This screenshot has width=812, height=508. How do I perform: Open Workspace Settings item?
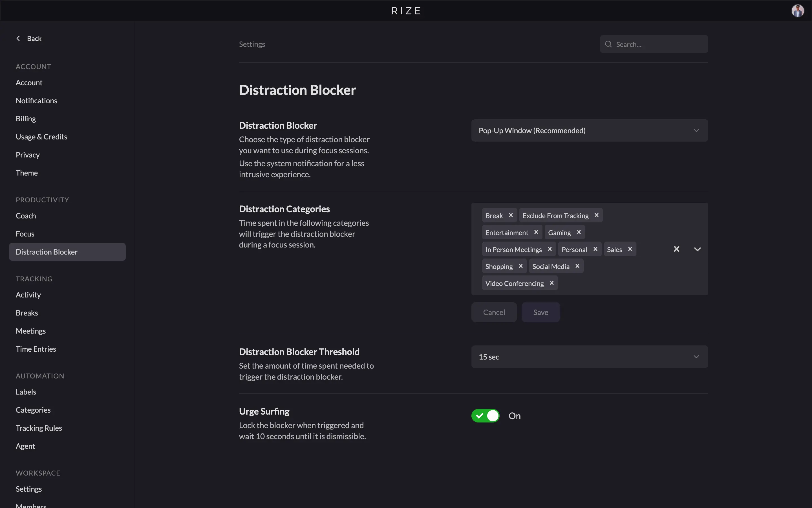pos(28,489)
